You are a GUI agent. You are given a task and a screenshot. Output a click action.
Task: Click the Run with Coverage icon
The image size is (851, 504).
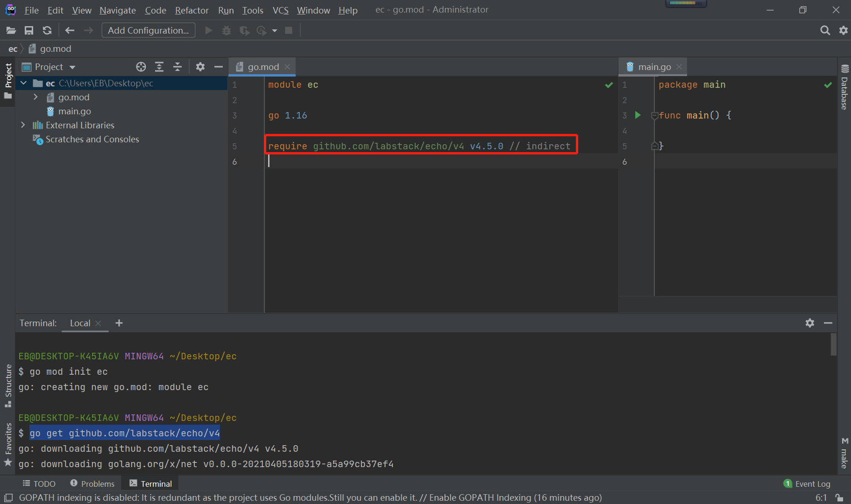tap(244, 30)
